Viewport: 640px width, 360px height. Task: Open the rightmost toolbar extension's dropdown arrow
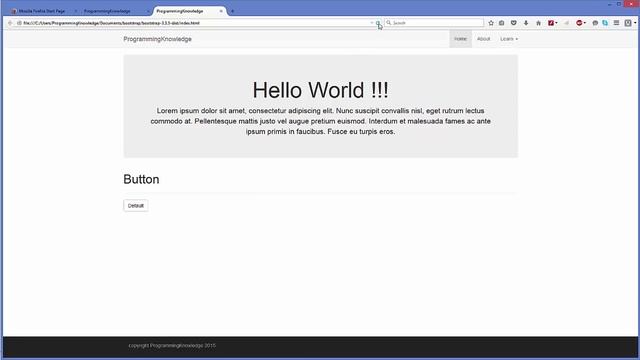coord(635,23)
